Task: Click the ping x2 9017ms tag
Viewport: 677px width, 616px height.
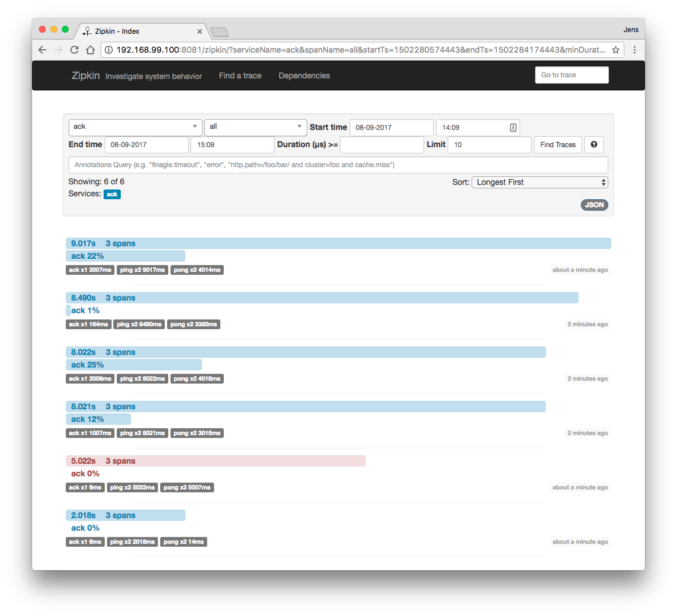Action: 142,270
